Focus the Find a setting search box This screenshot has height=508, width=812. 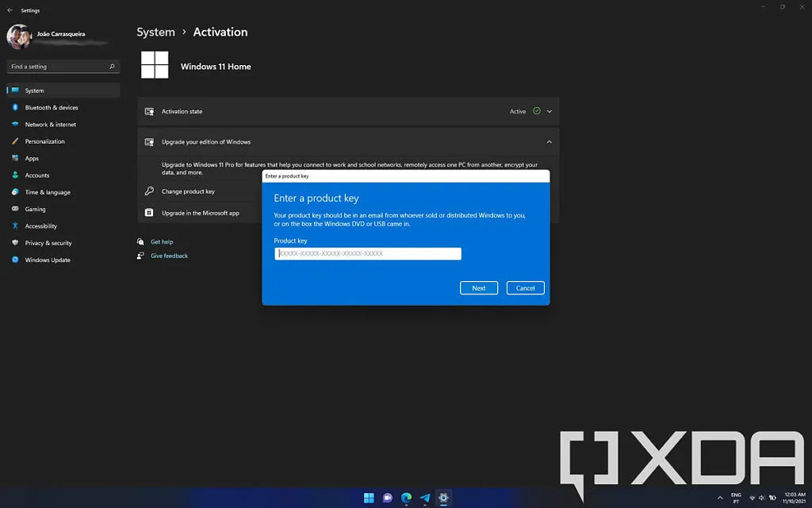point(63,67)
